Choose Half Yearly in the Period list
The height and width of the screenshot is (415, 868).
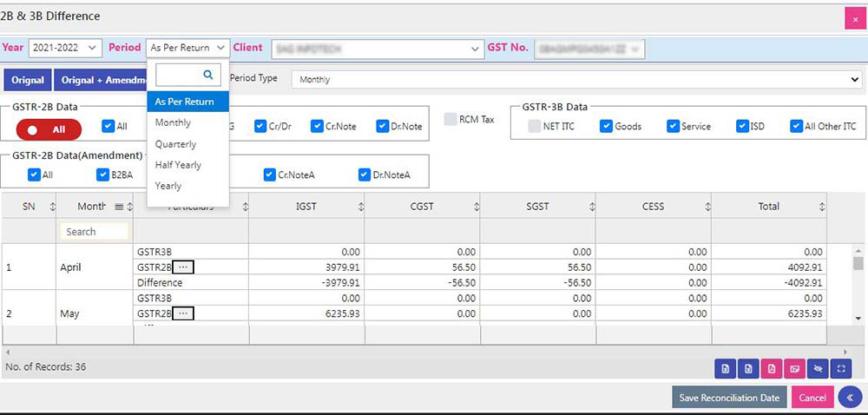(x=178, y=165)
